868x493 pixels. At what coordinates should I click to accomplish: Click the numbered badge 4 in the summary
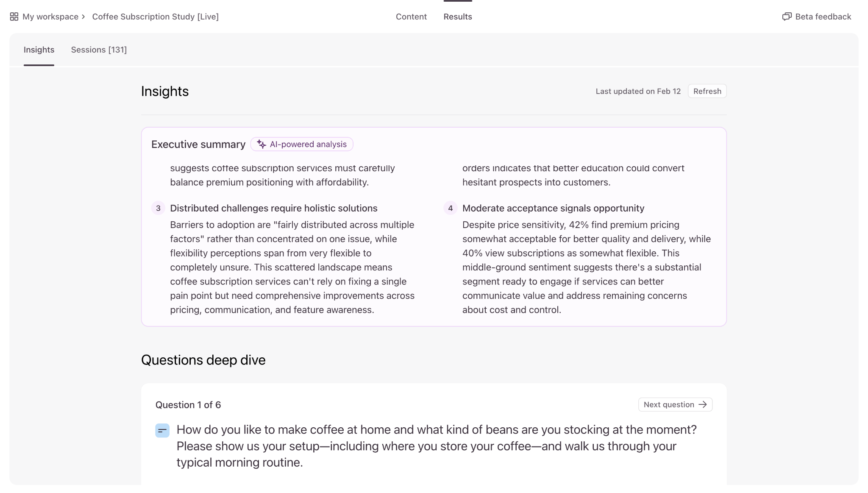(450, 208)
